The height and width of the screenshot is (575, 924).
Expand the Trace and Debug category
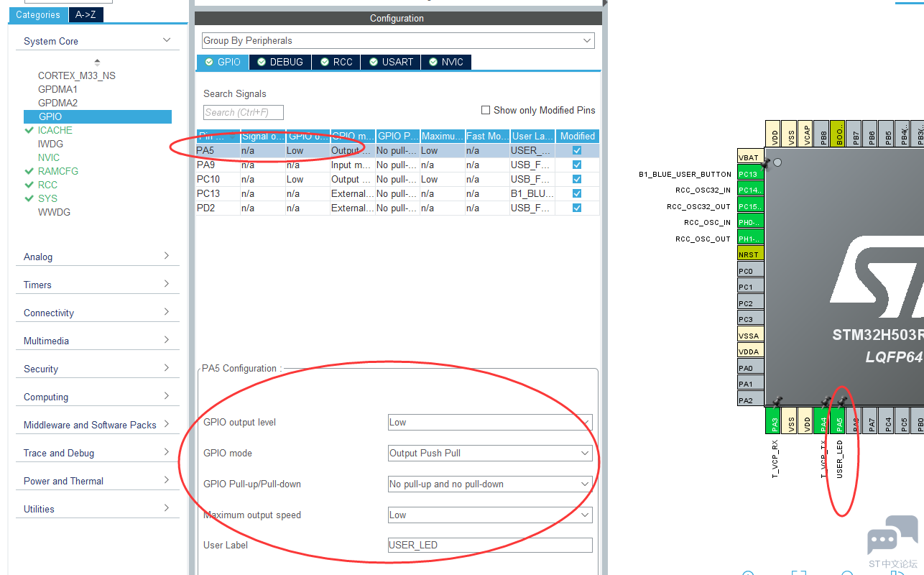click(x=167, y=452)
